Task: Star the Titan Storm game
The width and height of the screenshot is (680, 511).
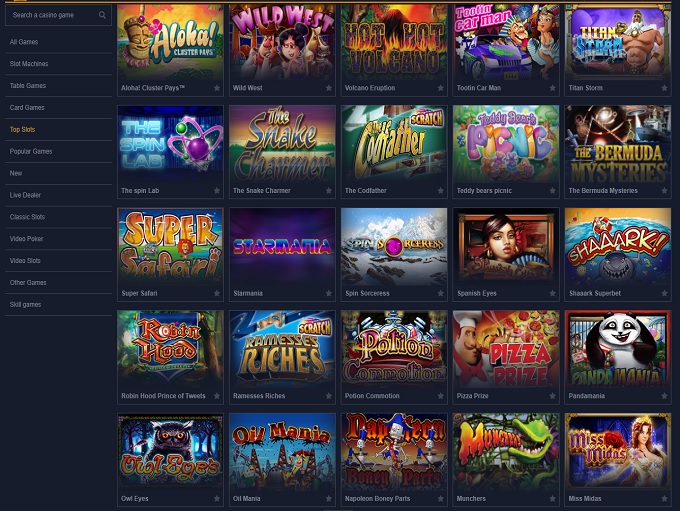Action: point(664,88)
